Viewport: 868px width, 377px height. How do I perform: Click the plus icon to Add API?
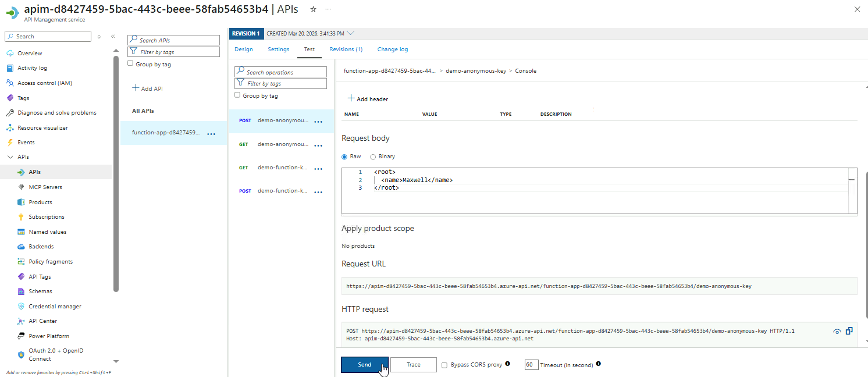tap(136, 88)
